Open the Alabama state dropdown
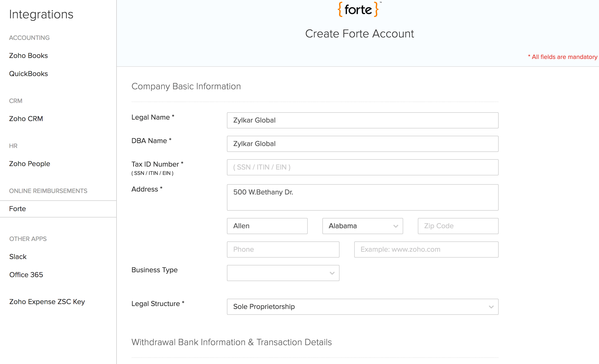599x364 pixels. tap(362, 226)
